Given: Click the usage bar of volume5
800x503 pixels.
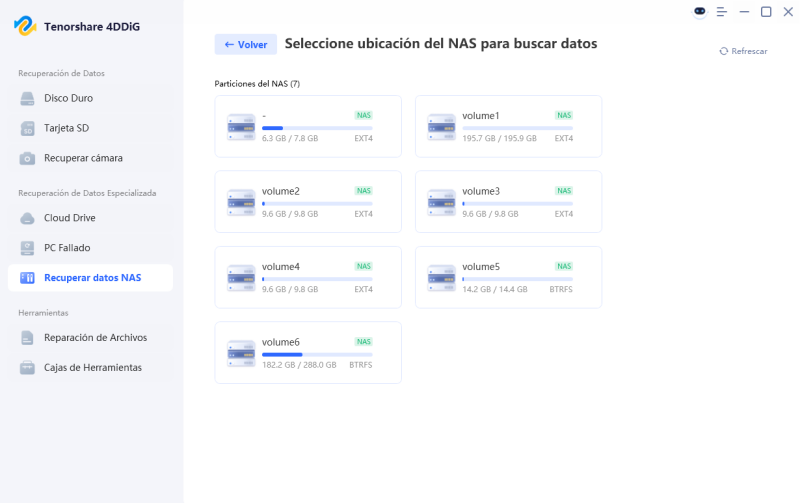Looking at the screenshot, I should [x=517, y=279].
